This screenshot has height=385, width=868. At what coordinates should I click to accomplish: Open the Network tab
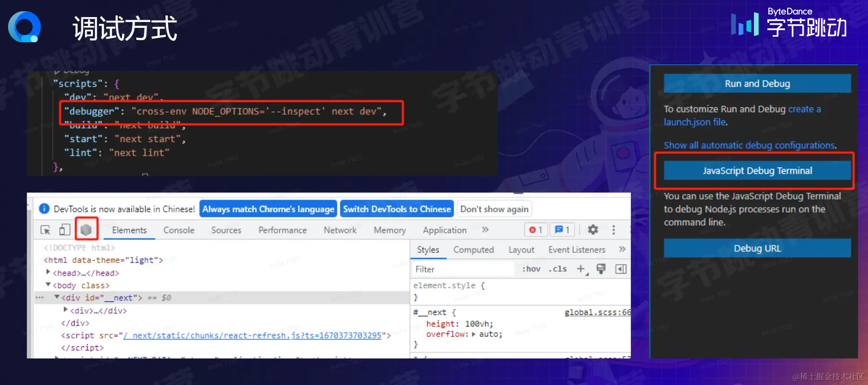(340, 230)
